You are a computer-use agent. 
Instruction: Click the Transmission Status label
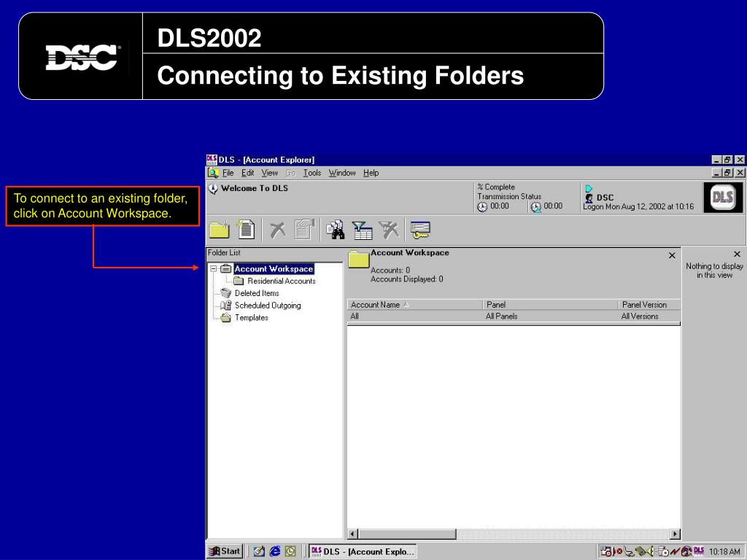pos(509,196)
